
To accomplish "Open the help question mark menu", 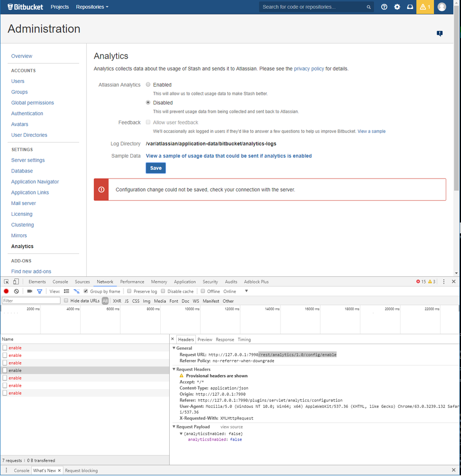I will 384,7.
